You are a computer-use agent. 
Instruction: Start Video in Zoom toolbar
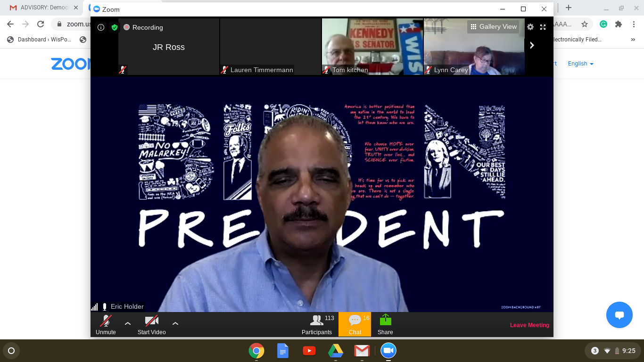click(x=151, y=325)
